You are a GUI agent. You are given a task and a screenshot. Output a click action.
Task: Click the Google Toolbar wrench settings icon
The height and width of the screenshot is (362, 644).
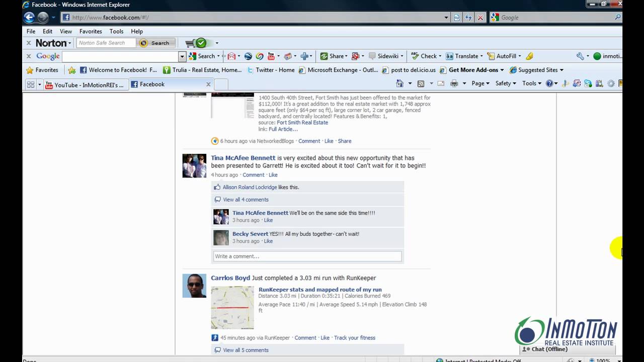point(581,56)
